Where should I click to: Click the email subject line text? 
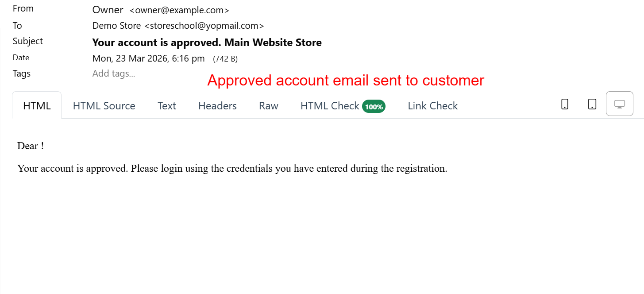tap(207, 43)
